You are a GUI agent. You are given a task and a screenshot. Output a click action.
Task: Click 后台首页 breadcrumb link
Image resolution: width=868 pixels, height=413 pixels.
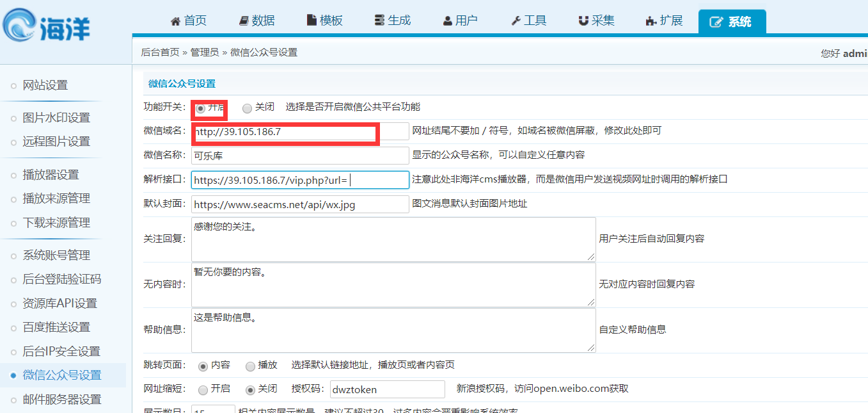(160, 53)
